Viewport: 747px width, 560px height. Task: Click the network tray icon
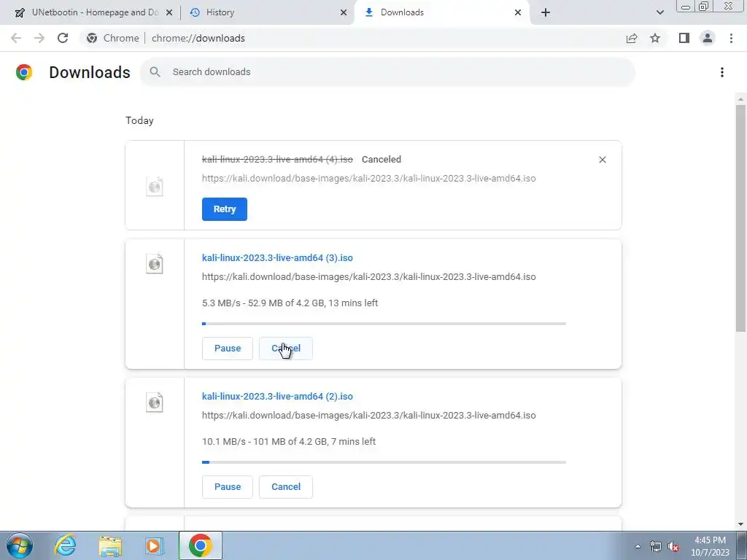pos(656,546)
